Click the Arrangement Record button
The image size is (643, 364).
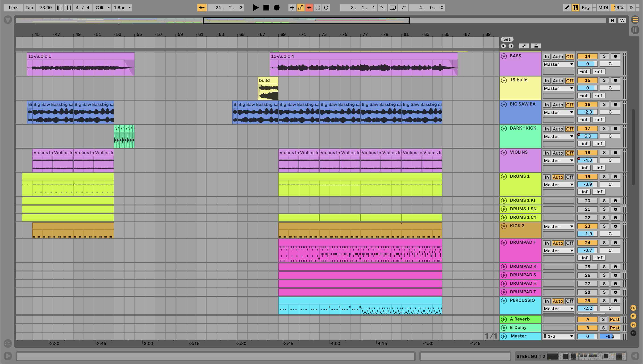pos(276,8)
